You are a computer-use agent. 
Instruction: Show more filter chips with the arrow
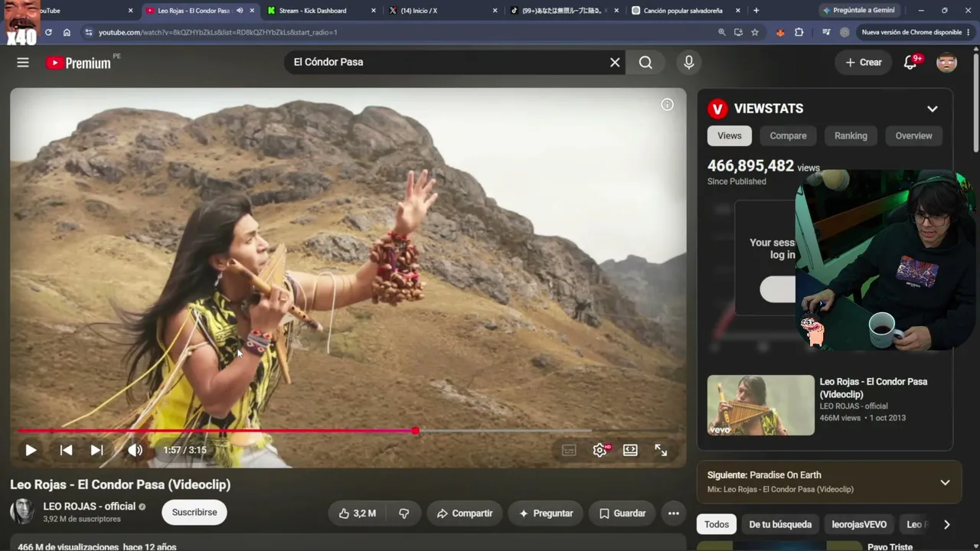[946, 524]
